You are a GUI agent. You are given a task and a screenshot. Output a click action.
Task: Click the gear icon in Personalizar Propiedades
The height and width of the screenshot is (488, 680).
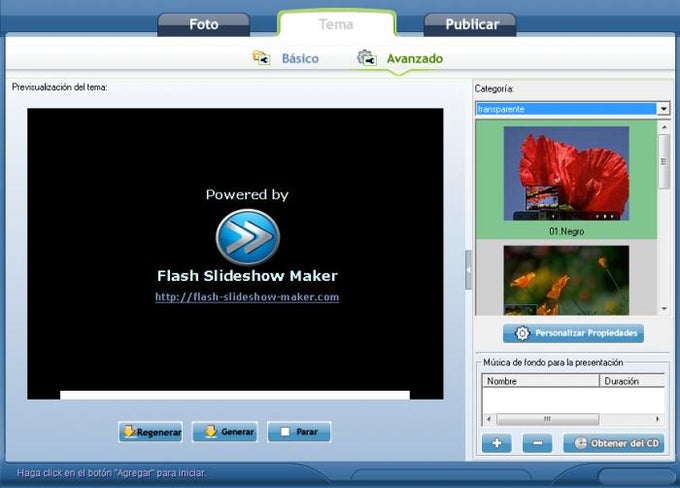522,333
